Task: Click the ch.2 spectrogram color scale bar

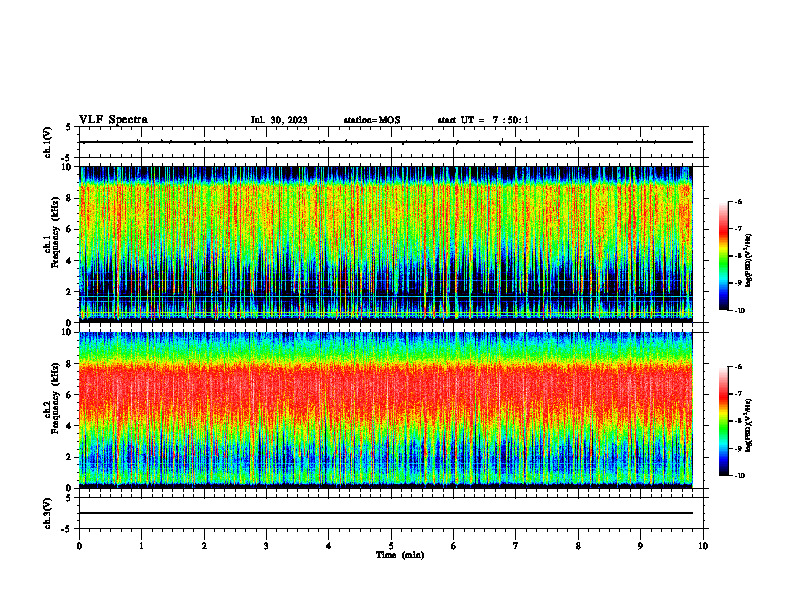Action: [x=723, y=421]
